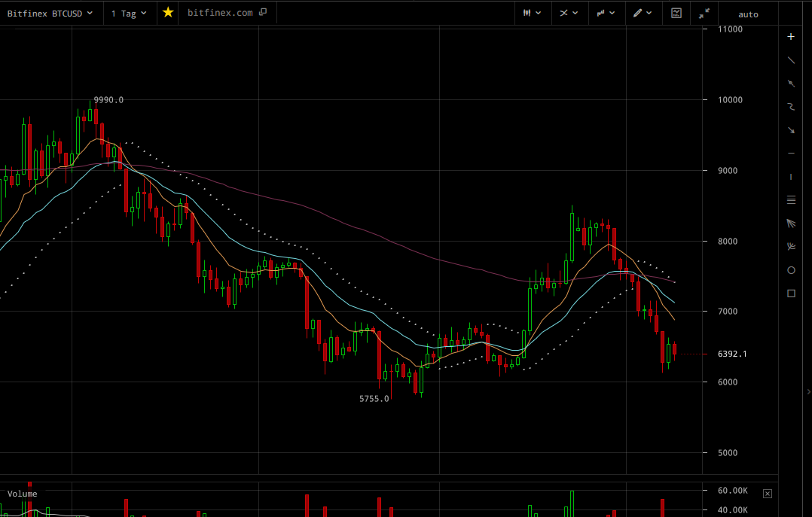
Task: Hide the Volume panel via its X
Action: (x=767, y=493)
